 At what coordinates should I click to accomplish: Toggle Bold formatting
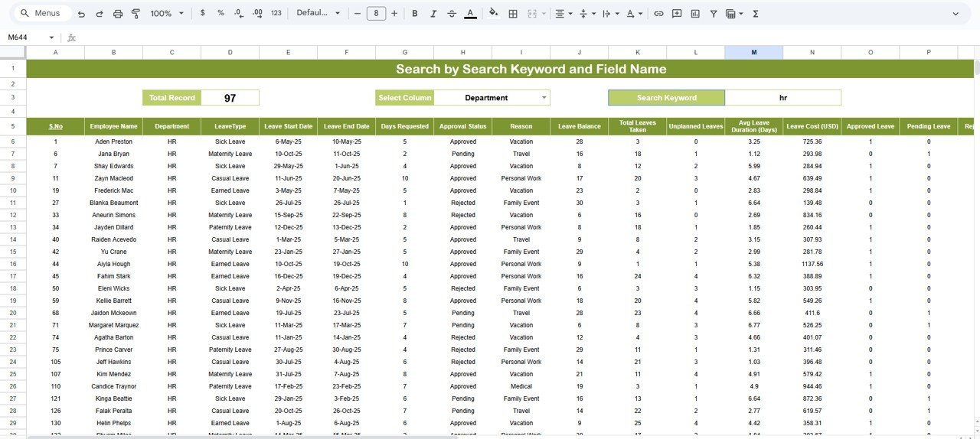pos(415,14)
